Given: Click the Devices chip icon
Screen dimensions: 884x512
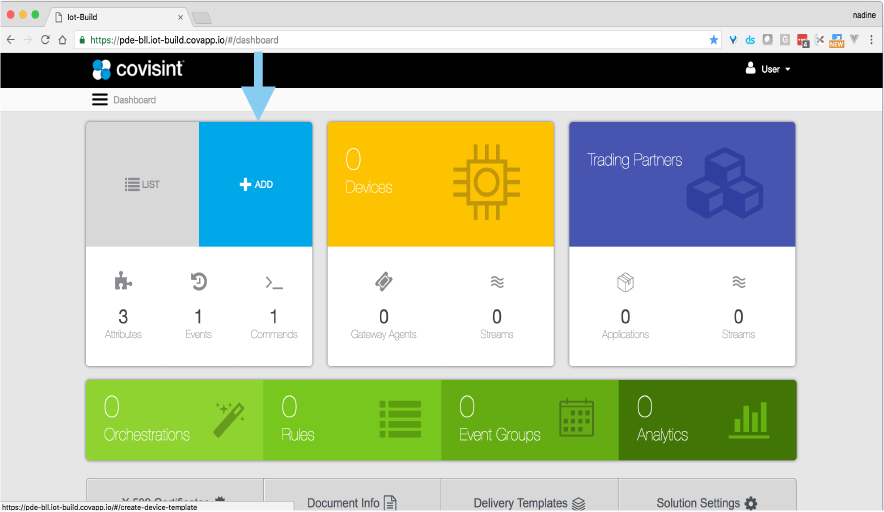Looking at the screenshot, I should point(486,182).
